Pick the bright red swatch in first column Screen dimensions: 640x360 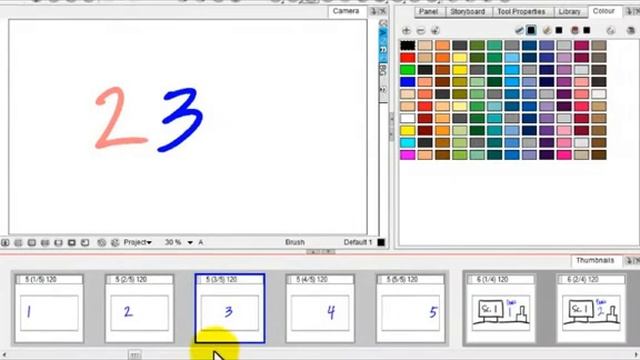click(x=407, y=58)
